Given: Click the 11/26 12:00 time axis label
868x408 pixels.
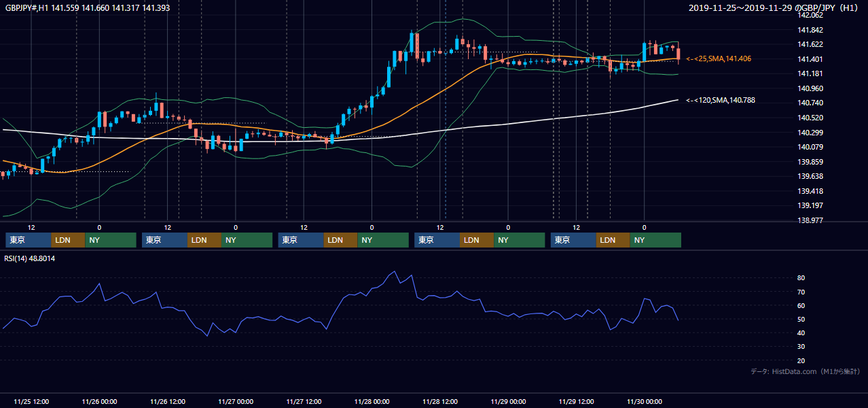Looking at the screenshot, I should pyautogui.click(x=168, y=401).
